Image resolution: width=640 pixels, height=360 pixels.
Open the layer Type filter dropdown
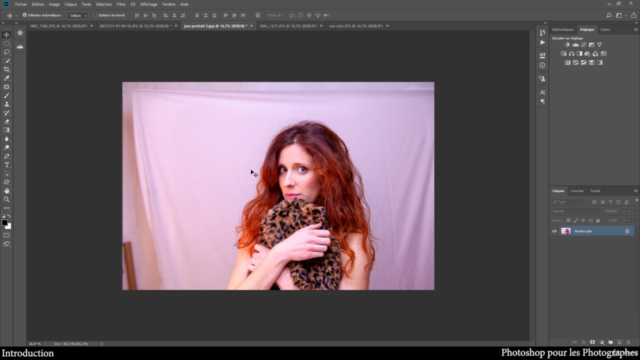[x=568, y=202]
